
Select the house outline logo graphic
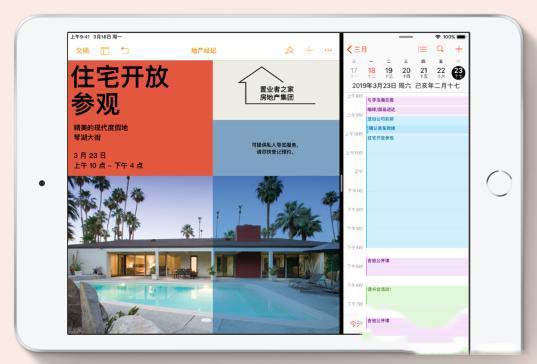[x=276, y=85]
